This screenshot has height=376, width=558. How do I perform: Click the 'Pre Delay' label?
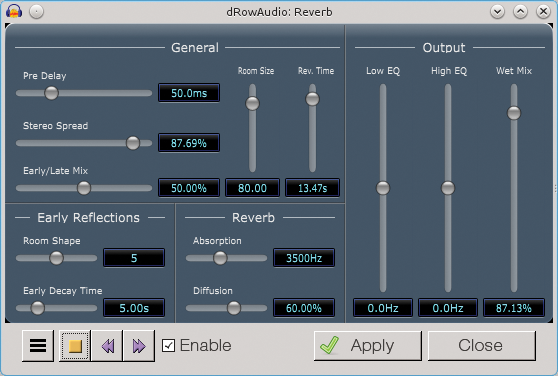[x=44, y=76]
